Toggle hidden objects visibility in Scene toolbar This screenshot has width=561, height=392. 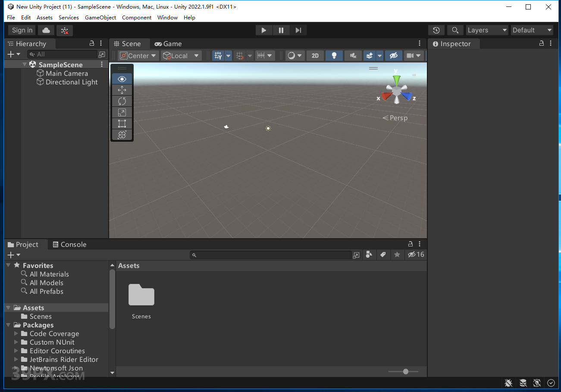pos(393,56)
